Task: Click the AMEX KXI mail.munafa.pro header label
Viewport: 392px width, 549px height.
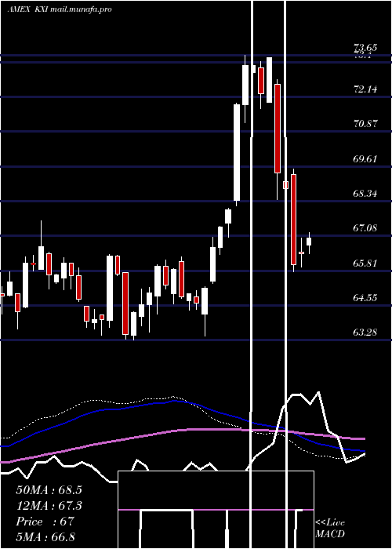Action: click(60, 9)
